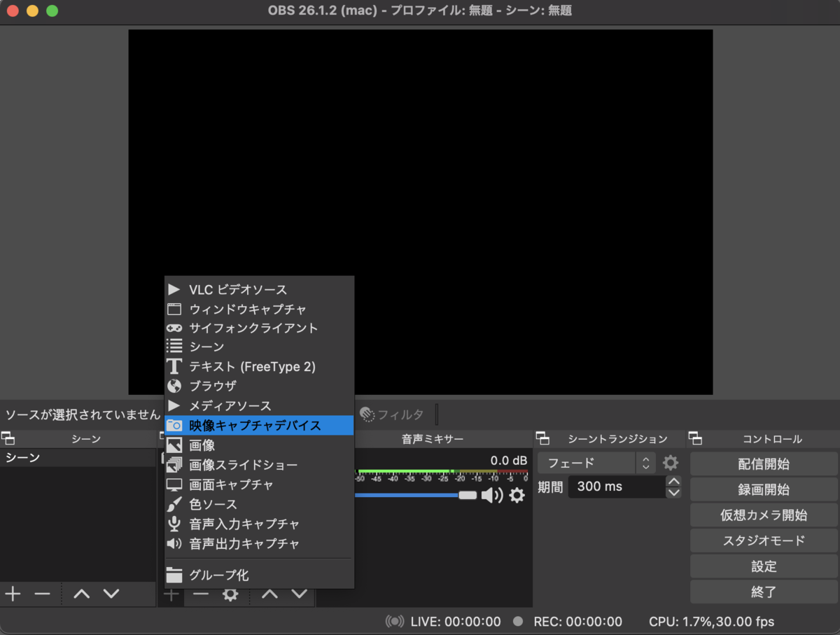Viewport: 840px width, 635px height.
Task: Select ブラウザ source from the menu
Action: point(259,386)
